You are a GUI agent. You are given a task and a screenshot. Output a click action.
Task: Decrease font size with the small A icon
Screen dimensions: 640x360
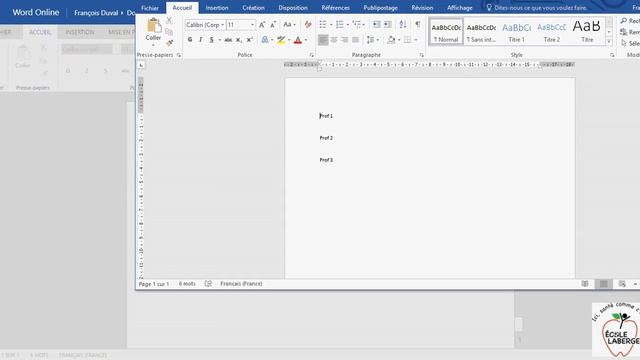(273, 25)
